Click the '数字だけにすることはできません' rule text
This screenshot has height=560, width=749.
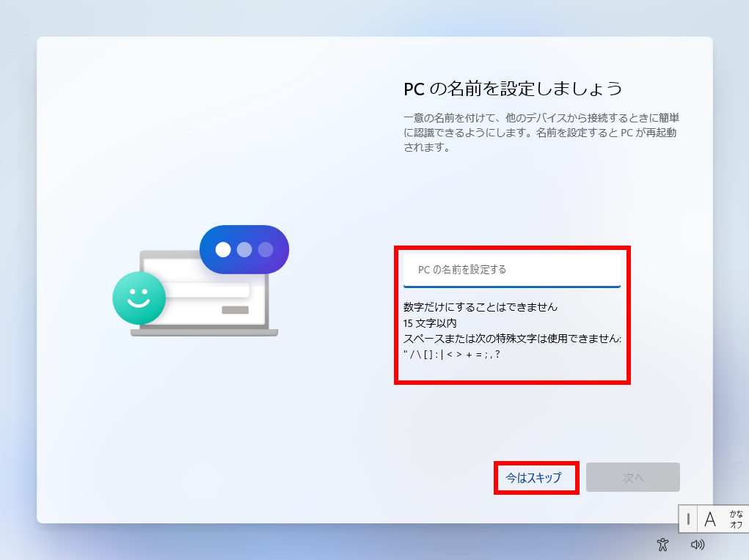point(480,307)
